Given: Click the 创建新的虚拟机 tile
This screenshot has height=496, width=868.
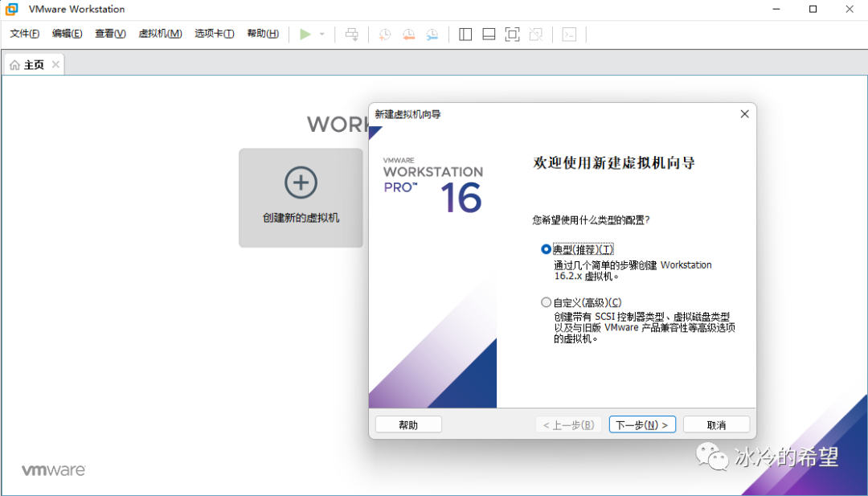Looking at the screenshot, I should [x=301, y=198].
